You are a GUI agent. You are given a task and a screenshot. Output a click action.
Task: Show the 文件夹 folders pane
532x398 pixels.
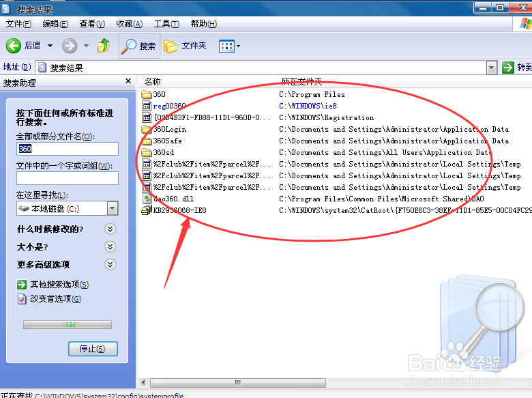(185, 46)
